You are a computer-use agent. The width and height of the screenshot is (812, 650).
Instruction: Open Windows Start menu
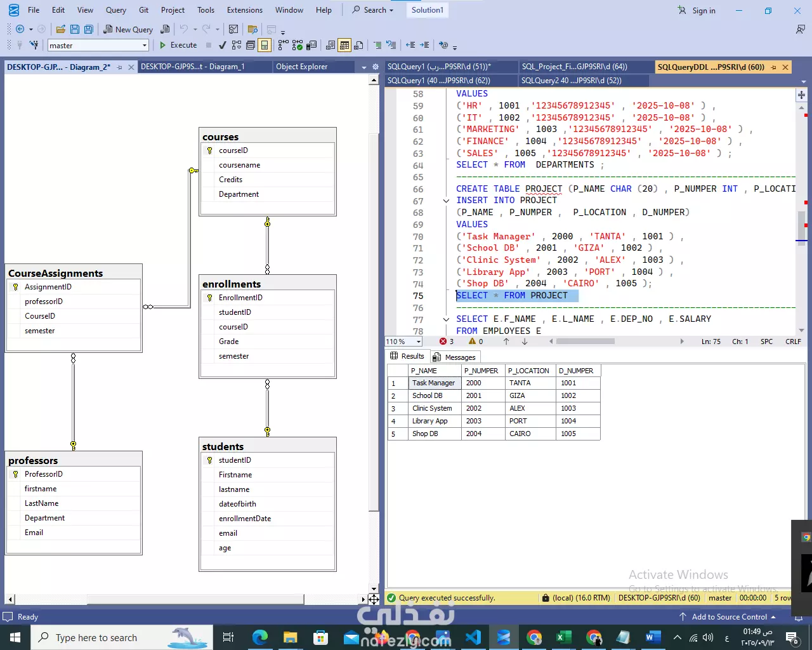point(15,637)
